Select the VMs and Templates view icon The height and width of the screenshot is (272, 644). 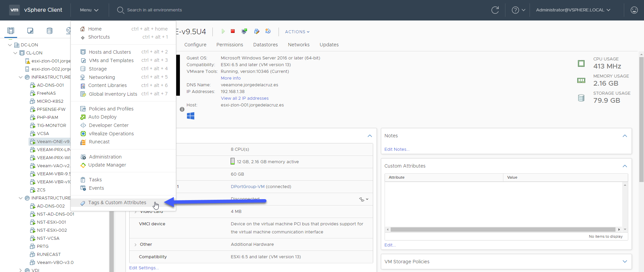click(30, 31)
